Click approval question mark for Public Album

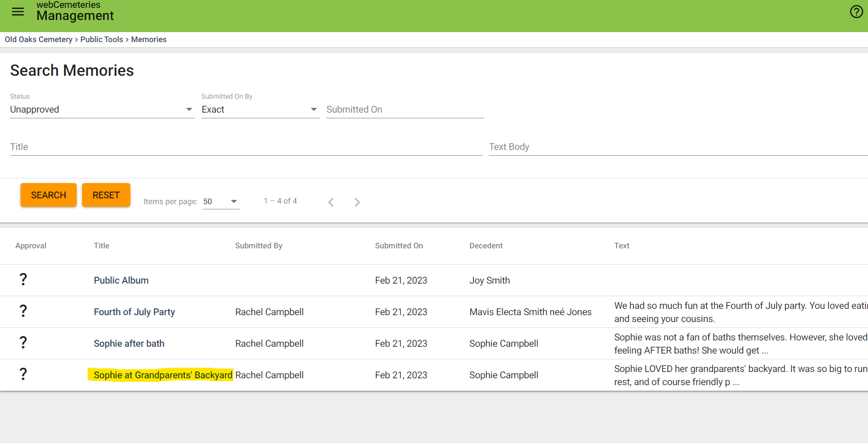[23, 279]
